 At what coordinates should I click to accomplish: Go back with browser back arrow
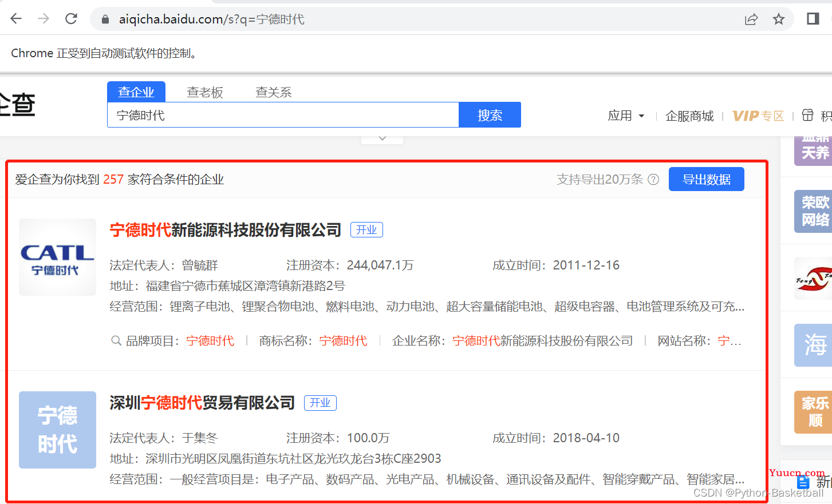click(x=16, y=19)
